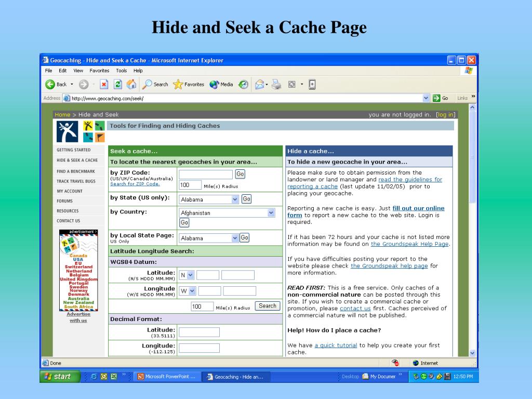
Task: Click the page icon in address bar
Action: [67, 98]
